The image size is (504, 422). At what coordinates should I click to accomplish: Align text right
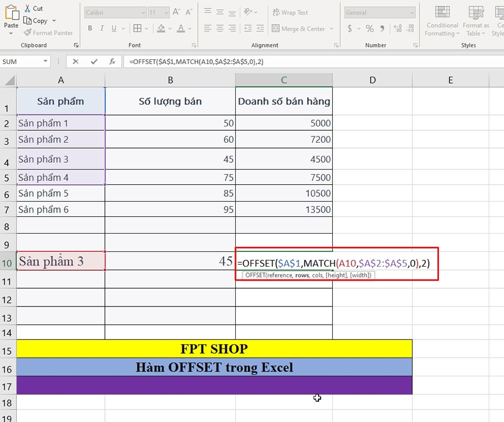232,28
